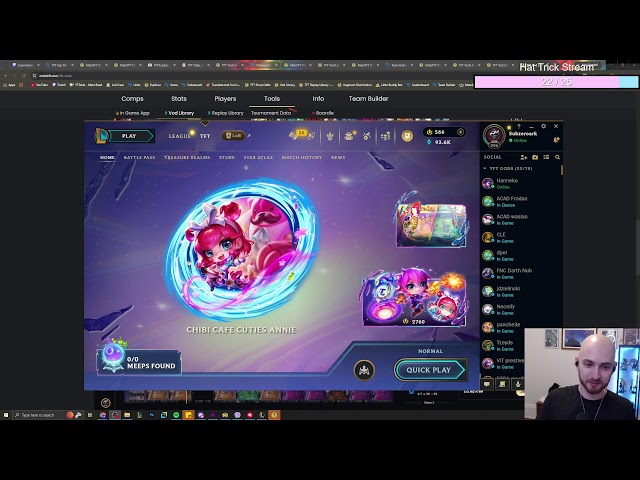Select friend FNC Darth Nub

(520, 273)
